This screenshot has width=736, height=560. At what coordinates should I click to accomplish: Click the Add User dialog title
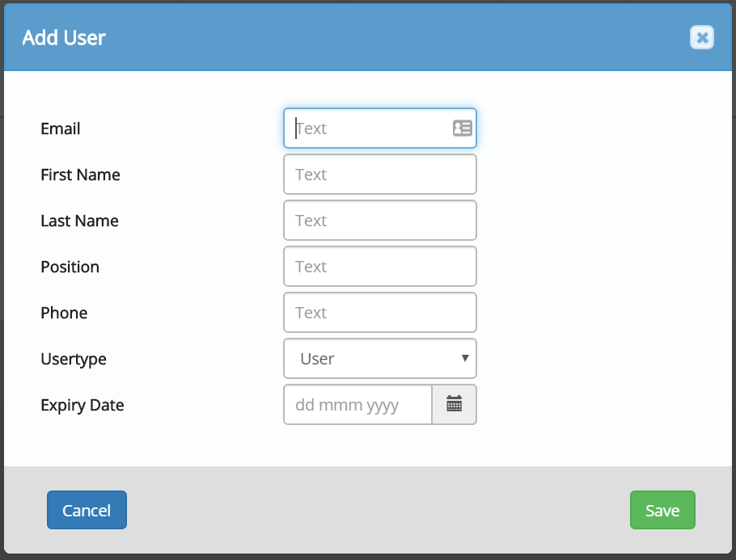point(64,37)
